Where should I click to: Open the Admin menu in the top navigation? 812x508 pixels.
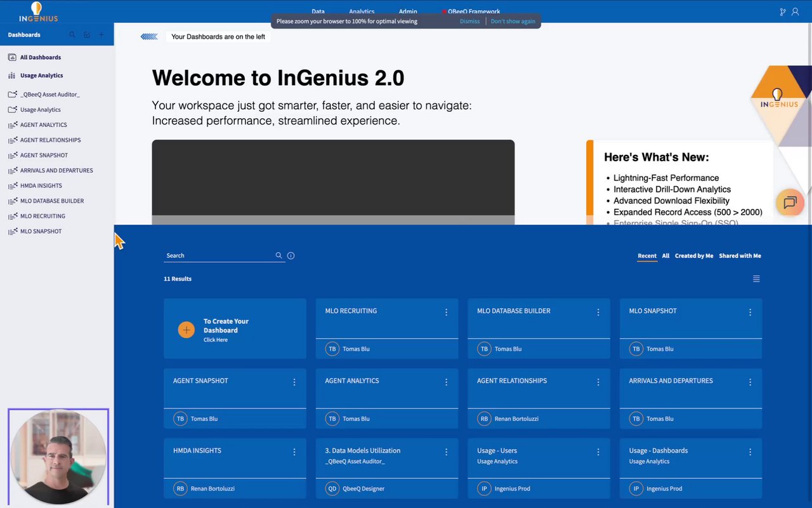408,11
